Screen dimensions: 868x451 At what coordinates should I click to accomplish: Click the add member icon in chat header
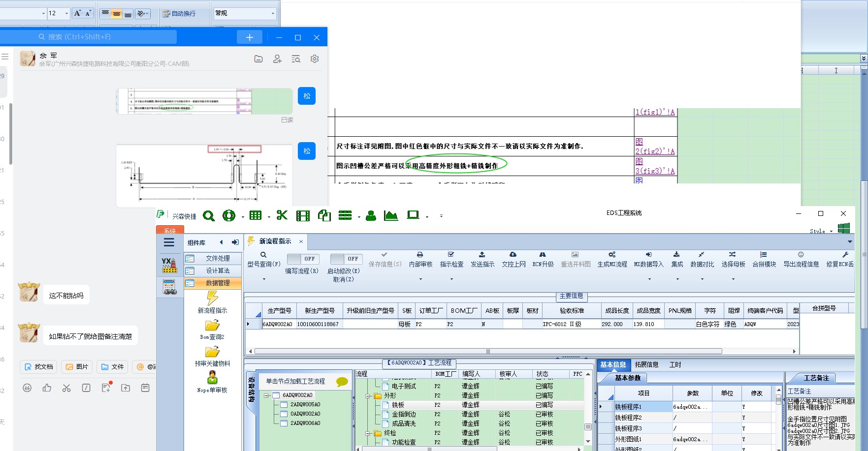tap(277, 59)
